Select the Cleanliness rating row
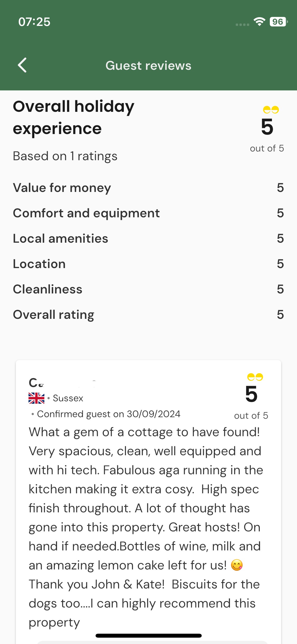This screenshot has height=644, width=297. [148, 289]
